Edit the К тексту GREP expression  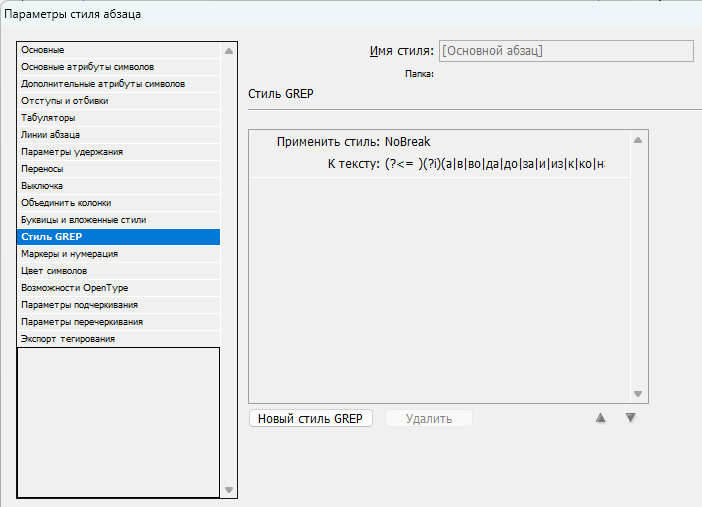pos(494,164)
